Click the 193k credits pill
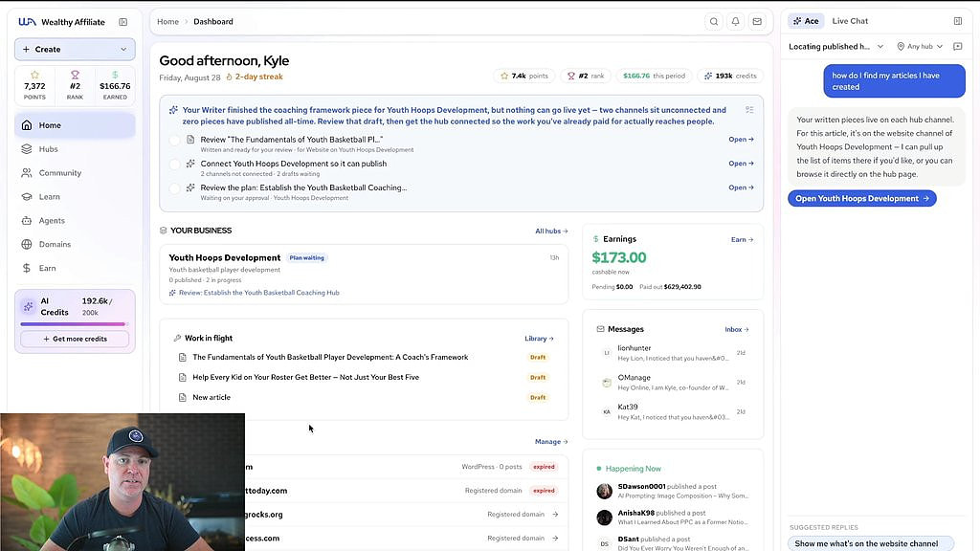Viewport: 980px width, 551px height. [x=730, y=76]
